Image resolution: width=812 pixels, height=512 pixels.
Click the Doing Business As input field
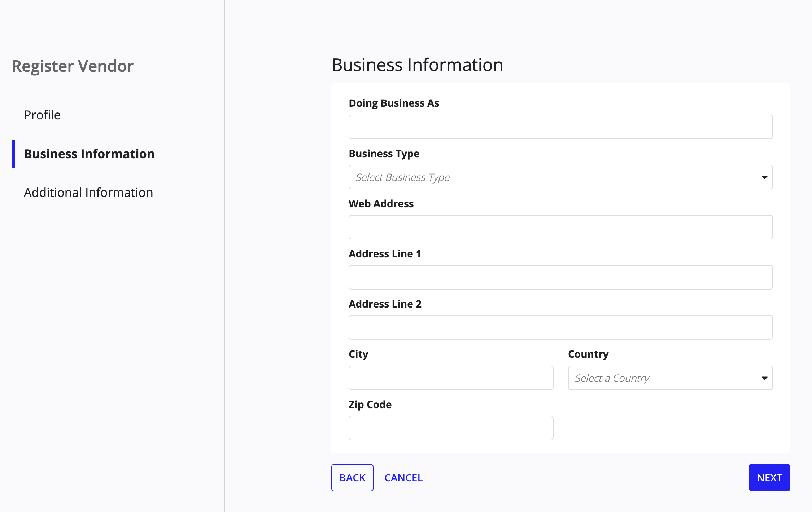(560, 127)
